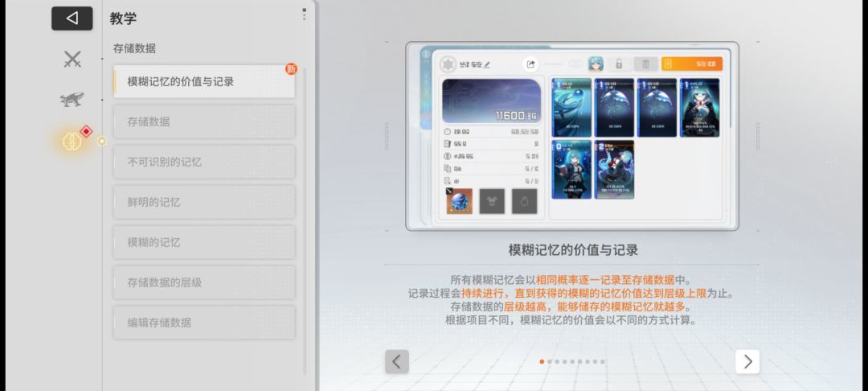Click the lock icon in the preview image
The width and height of the screenshot is (868, 391).
(x=619, y=64)
